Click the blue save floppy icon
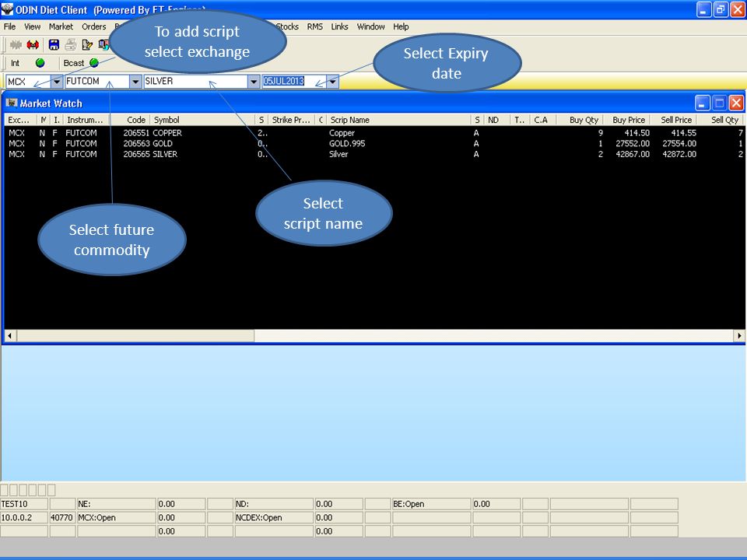747x560 pixels. [54, 45]
